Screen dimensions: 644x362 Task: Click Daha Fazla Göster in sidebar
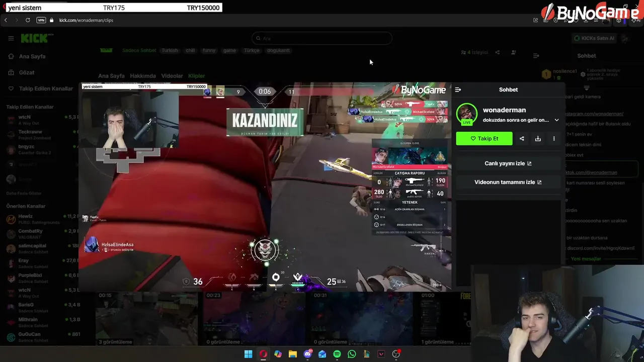(x=24, y=194)
